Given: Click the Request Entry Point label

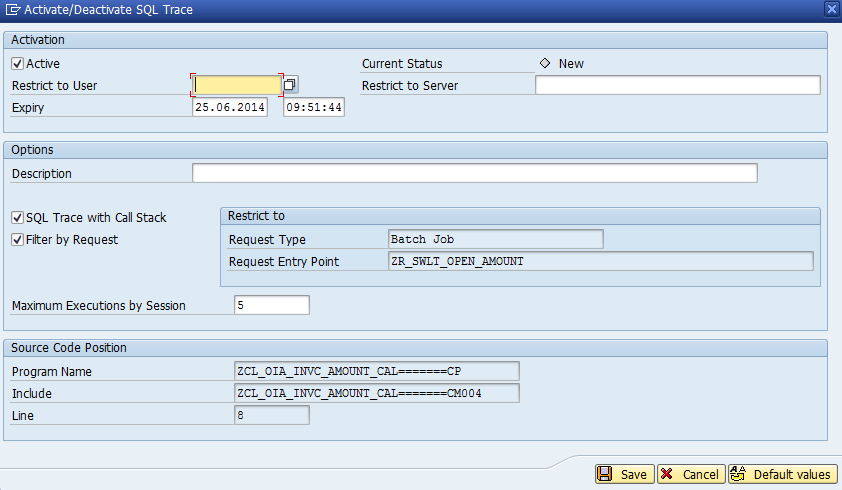Looking at the screenshot, I should click(284, 262).
